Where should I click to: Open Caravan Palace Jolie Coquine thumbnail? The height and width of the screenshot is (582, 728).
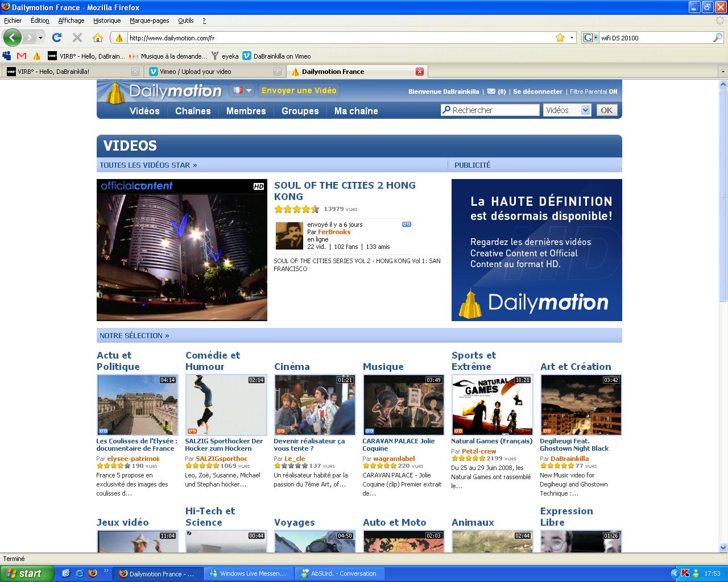(x=404, y=405)
